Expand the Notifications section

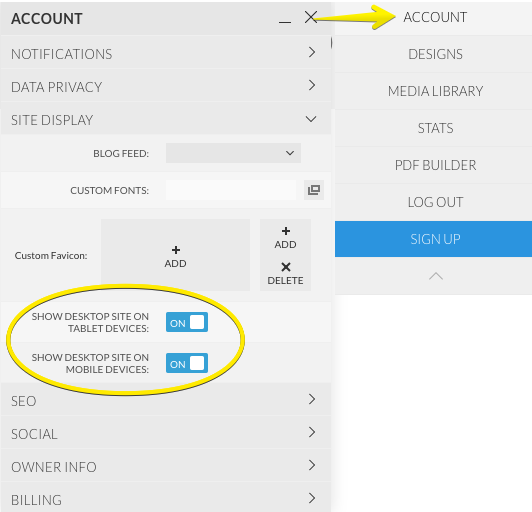click(166, 54)
